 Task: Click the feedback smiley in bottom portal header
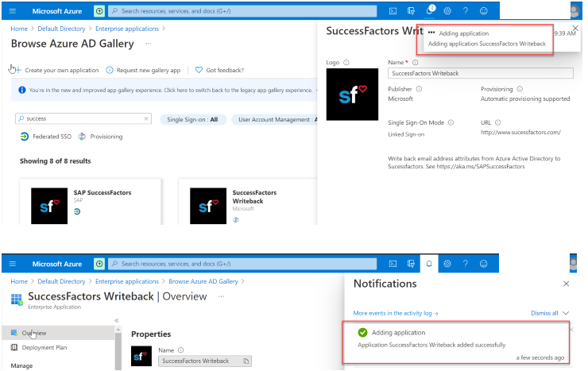click(484, 264)
